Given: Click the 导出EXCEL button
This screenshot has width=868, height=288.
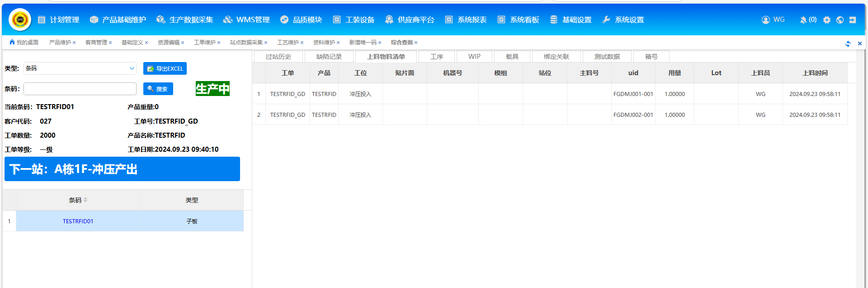Looking at the screenshot, I should [165, 69].
